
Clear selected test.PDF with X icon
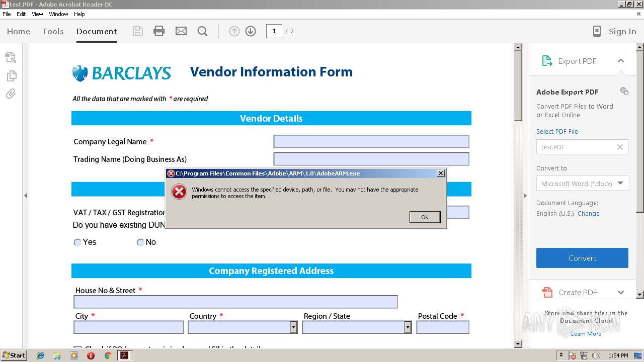pos(620,147)
